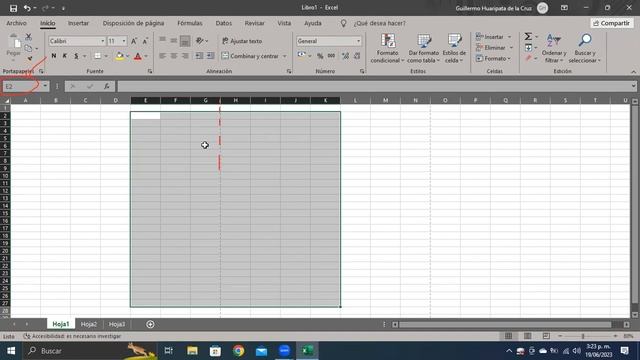The height and width of the screenshot is (360, 640).
Task: Align cell text to the left
Action: click(x=162, y=56)
